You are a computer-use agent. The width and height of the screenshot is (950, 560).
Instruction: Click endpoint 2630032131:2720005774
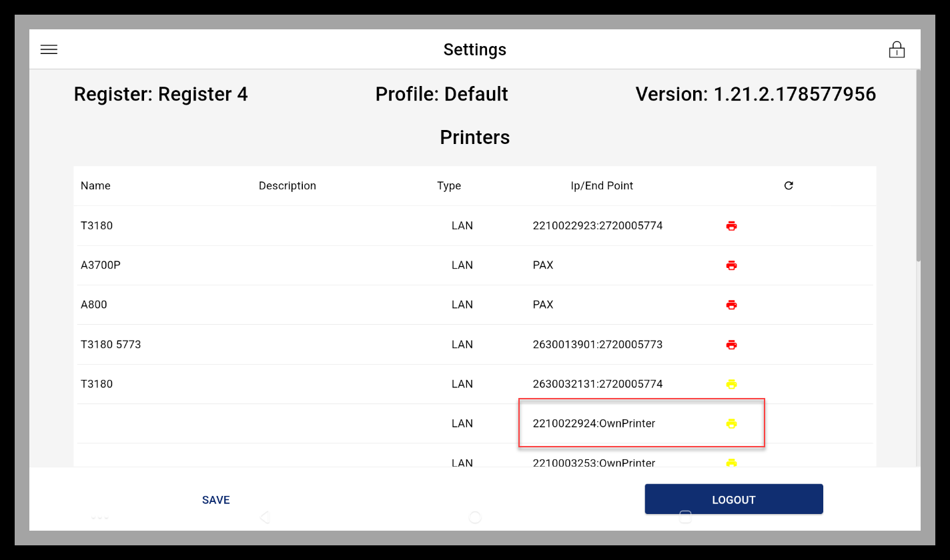pyautogui.click(x=598, y=384)
